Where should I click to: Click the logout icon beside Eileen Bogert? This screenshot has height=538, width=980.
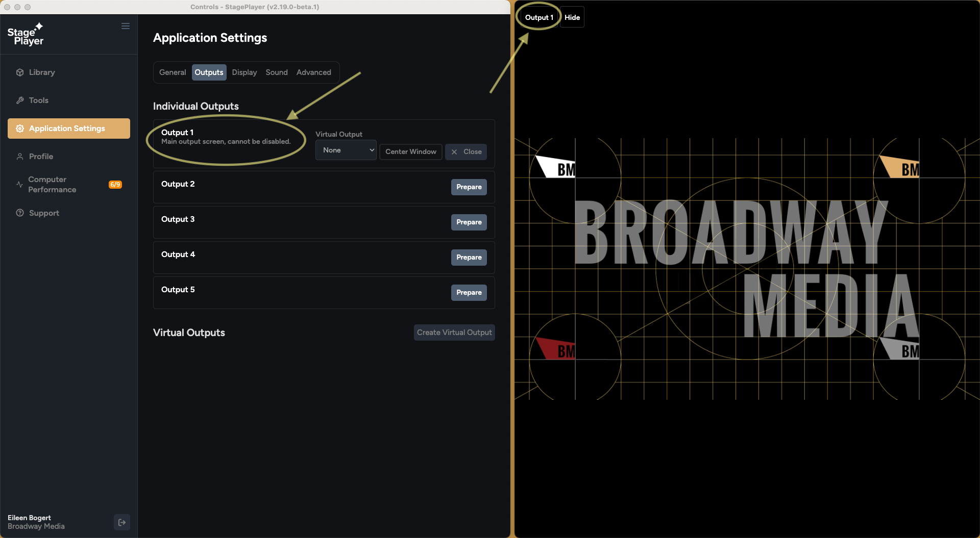(x=122, y=522)
